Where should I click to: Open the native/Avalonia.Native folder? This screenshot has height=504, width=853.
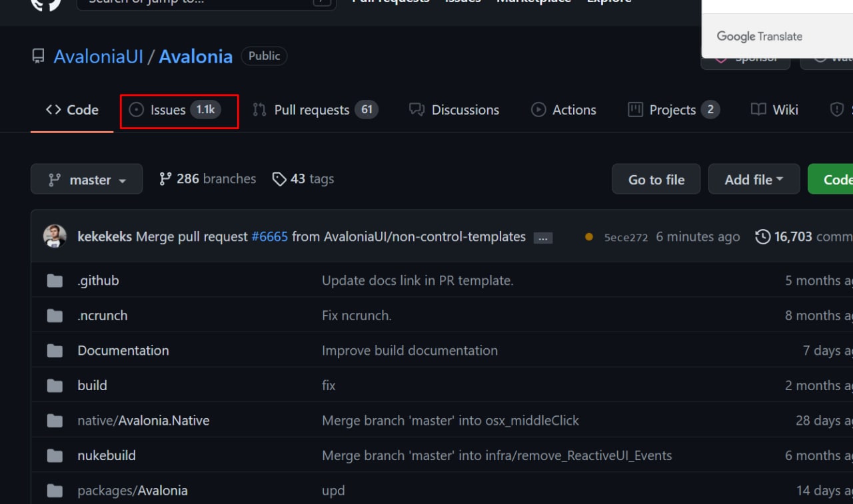click(x=143, y=421)
